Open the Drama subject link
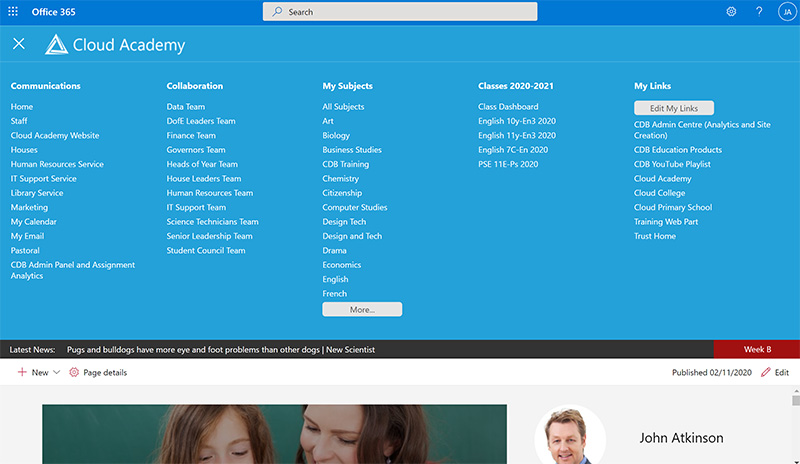 335,250
